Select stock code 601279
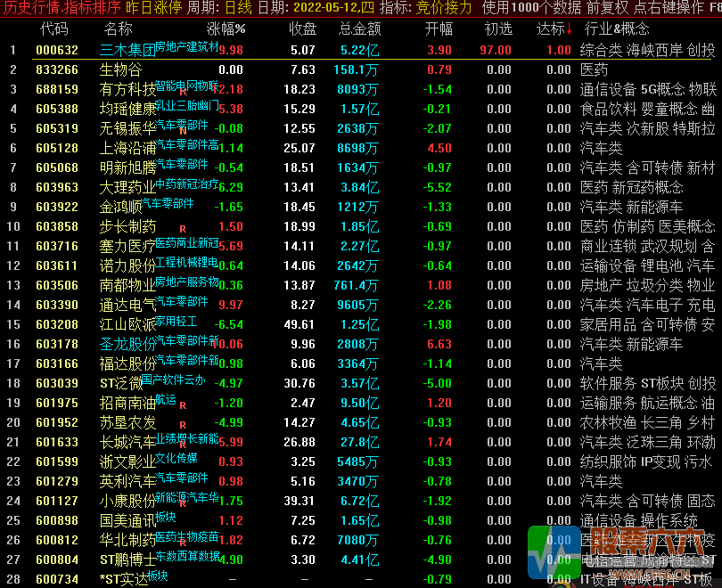This screenshot has height=588, width=722. pyautogui.click(x=57, y=481)
